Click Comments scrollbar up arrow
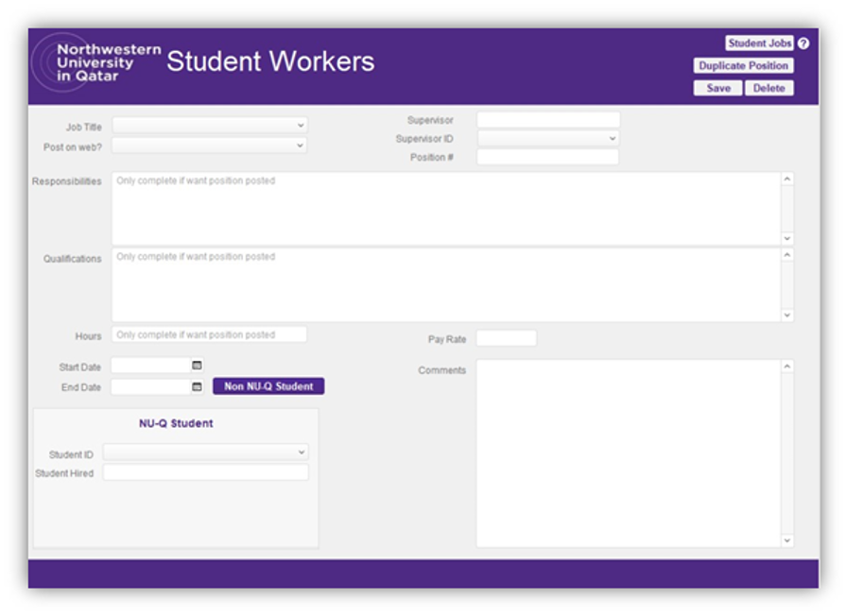This screenshot has height=616, width=847. (787, 367)
